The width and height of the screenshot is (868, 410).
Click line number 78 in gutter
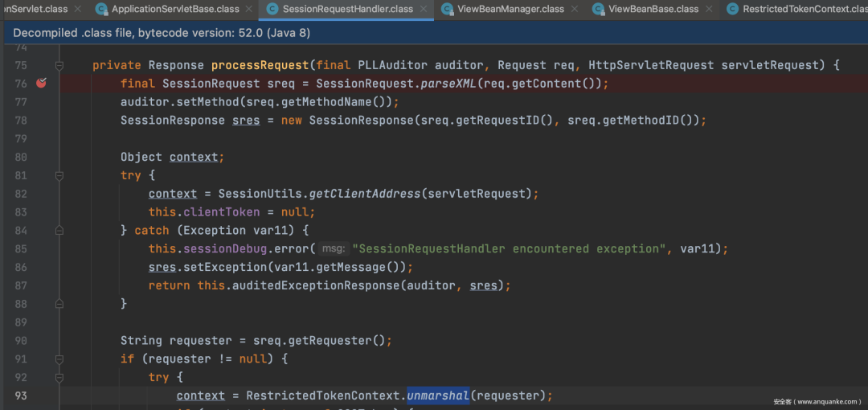click(20, 121)
